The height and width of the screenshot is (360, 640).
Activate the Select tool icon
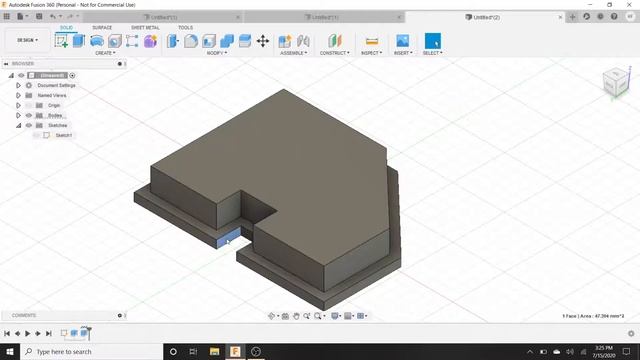433,41
